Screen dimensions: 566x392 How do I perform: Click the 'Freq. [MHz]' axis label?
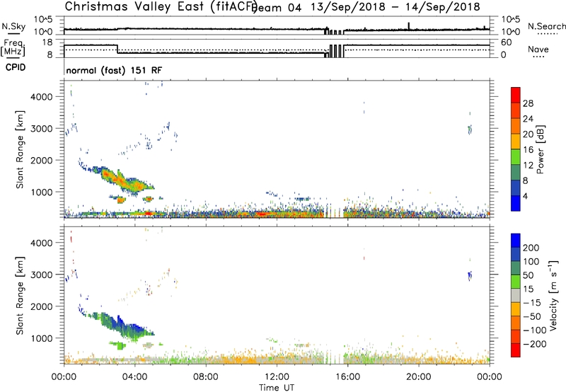[x=13, y=47]
